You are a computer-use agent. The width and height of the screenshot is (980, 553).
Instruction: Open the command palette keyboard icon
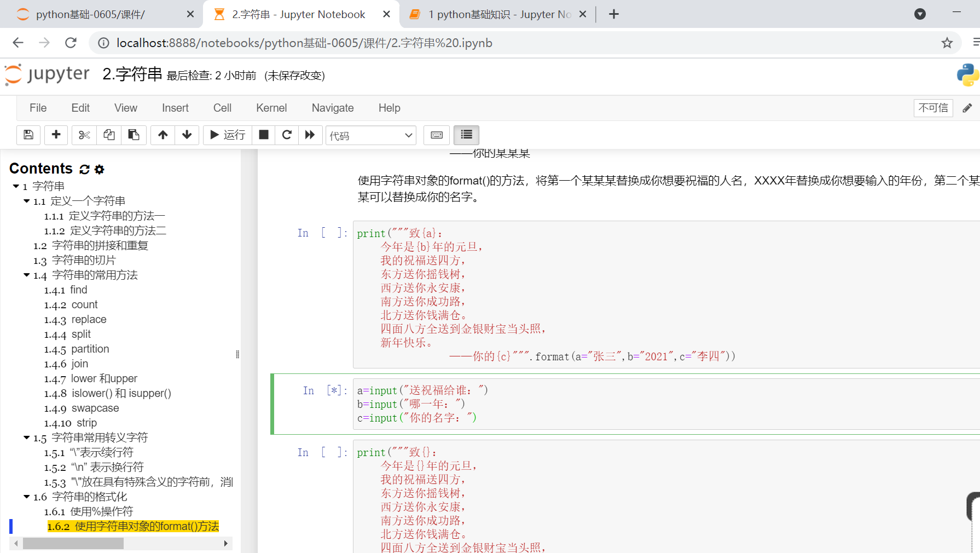(437, 135)
